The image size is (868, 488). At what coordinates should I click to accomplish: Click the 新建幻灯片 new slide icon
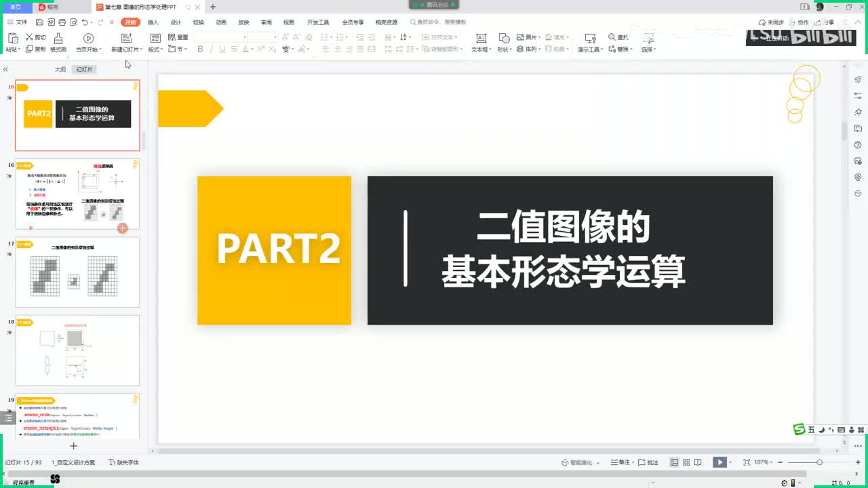tap(126, 38)
